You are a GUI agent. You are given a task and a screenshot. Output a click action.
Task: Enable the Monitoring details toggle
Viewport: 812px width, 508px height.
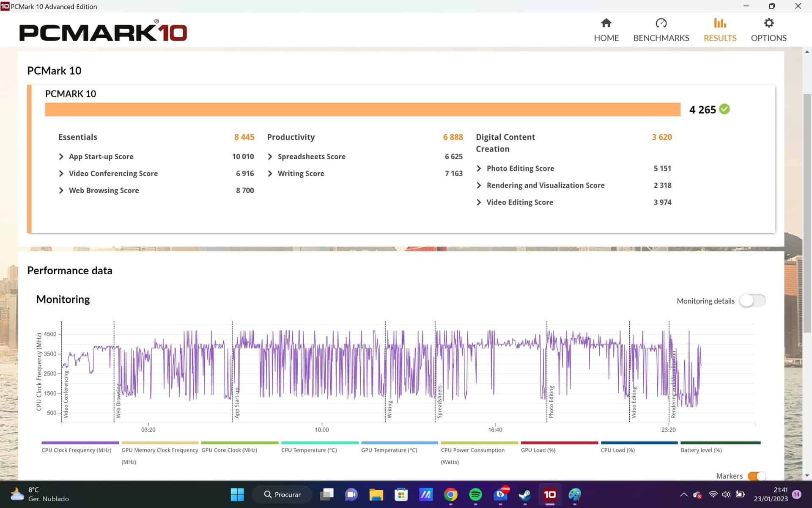tap(752, 301)
